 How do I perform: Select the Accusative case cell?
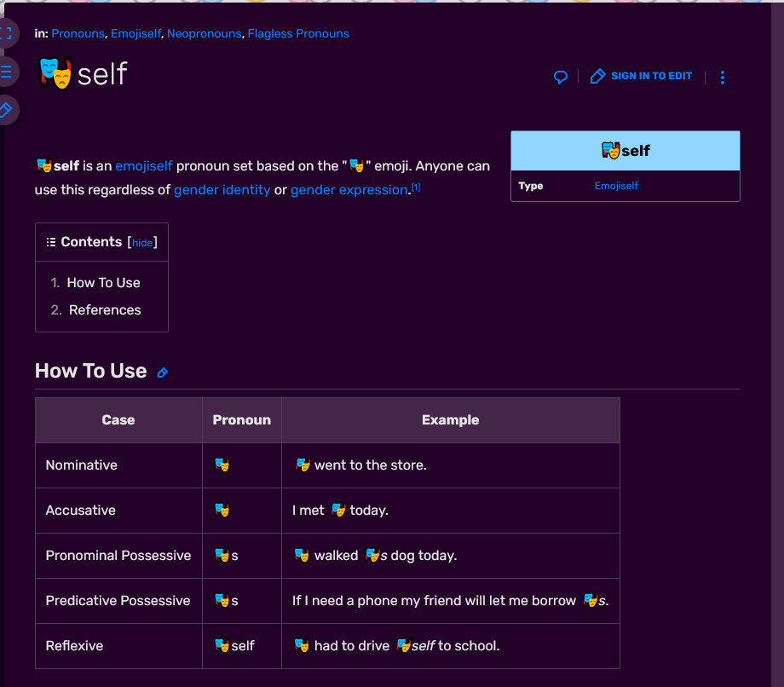(118, 510)
